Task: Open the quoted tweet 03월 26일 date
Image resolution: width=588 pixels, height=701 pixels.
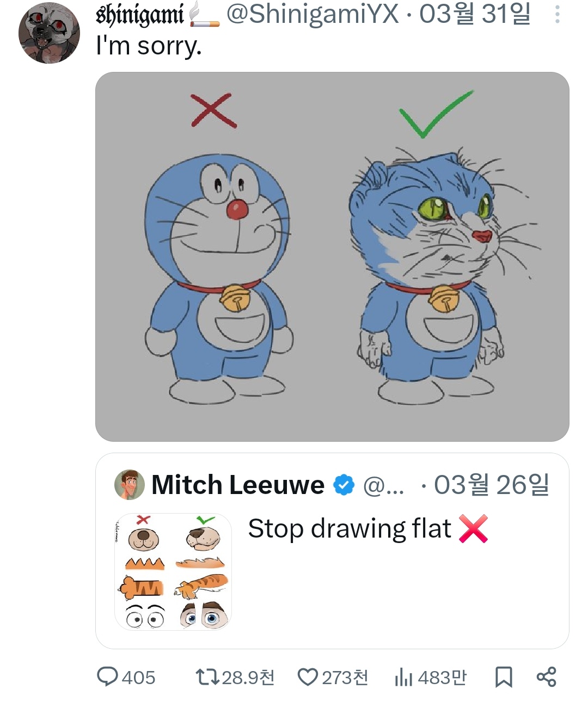Action: click(491, 485)
